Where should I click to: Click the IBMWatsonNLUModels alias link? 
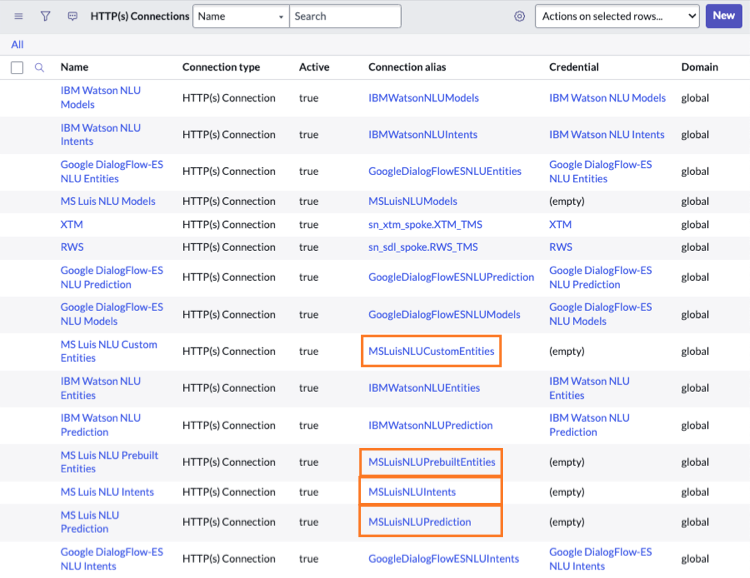(423, 98)
